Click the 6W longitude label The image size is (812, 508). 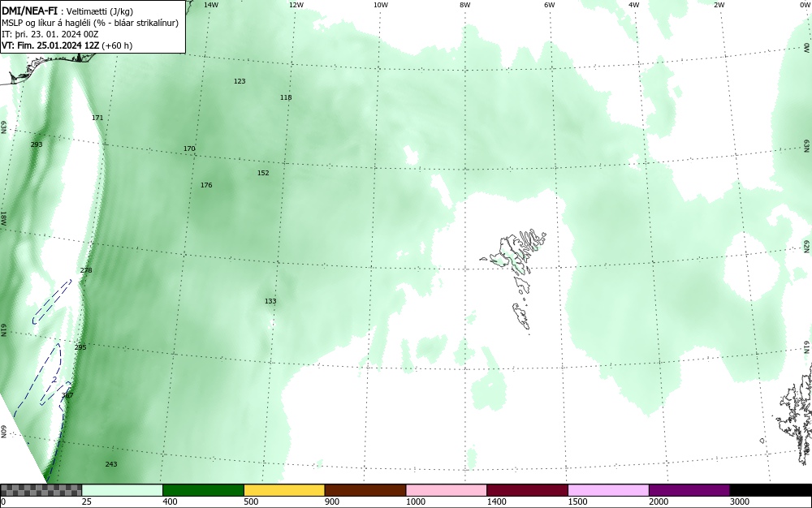point(550,5)
